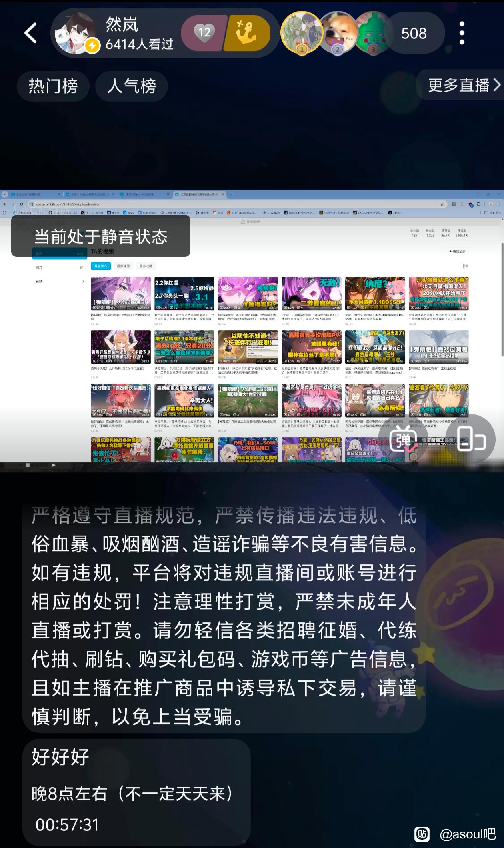This screenshot has width=504, height=848.
Task: Click the blue 最新发布 sort button
Action: coord(101,266)
